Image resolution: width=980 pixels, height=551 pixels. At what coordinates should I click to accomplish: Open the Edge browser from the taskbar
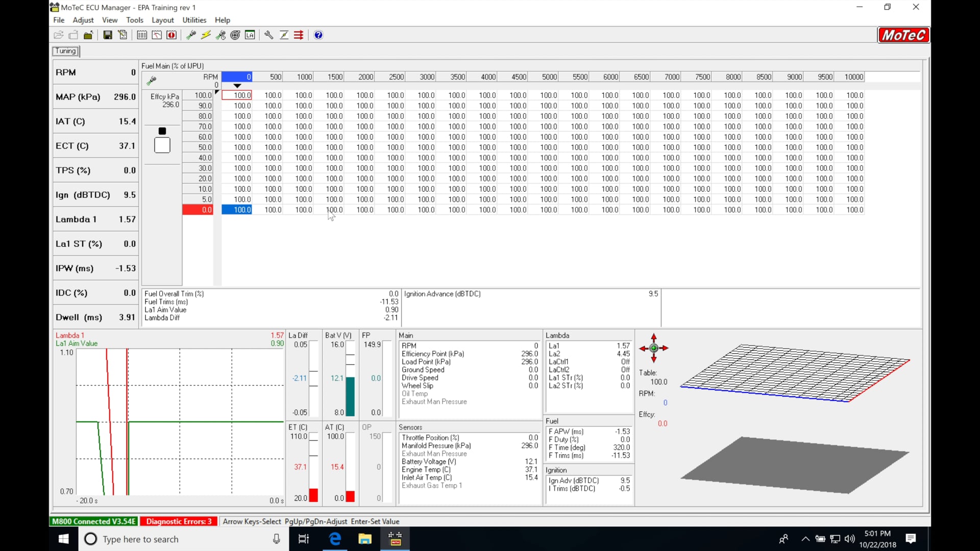(335, 539)
